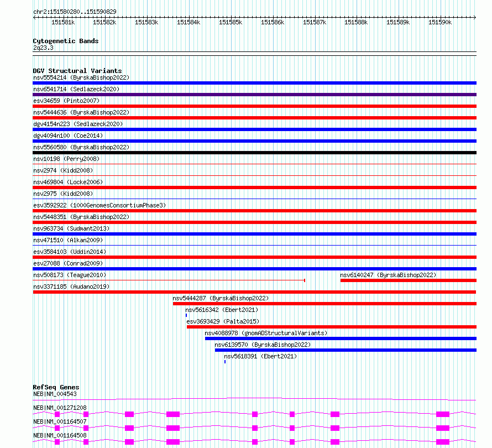Open nsv6140247 (ByrskaBishop2022) variant label
Image resolution: width=492 pixels, height=448 pixels.
tap(388, 275)
